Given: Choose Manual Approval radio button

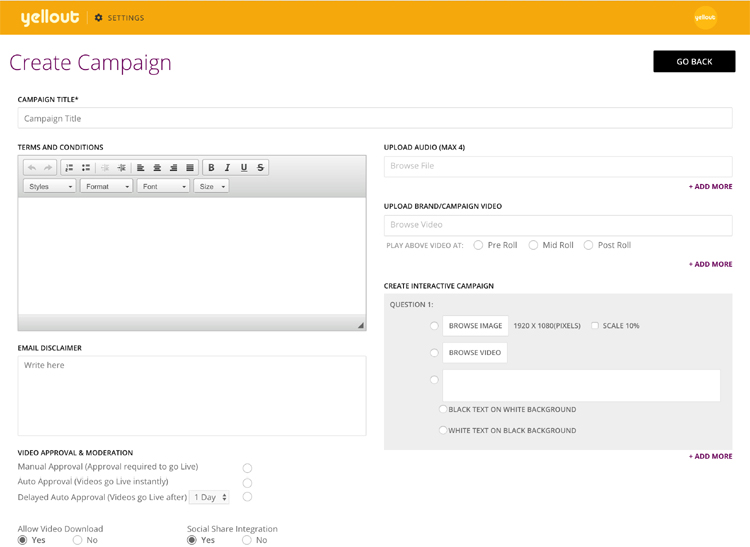Looking at the screenshot, I should click(247, 468).
